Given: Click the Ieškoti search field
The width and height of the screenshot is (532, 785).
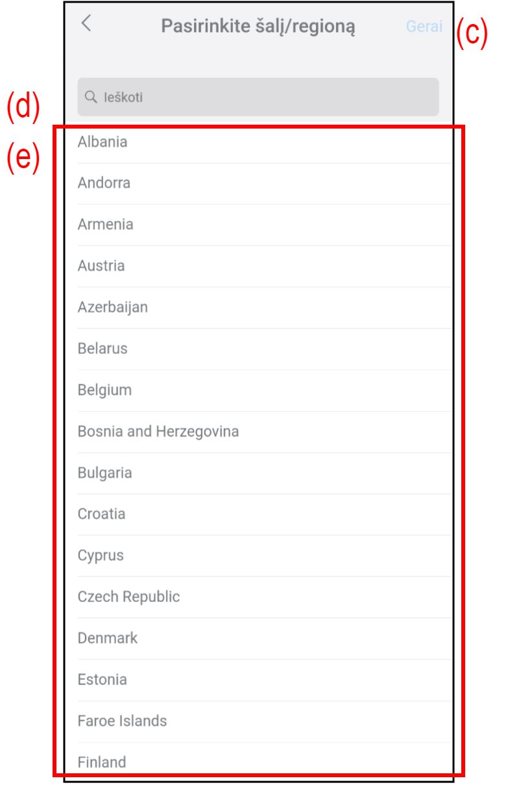Looking at the screenshot, I should 258,97.
